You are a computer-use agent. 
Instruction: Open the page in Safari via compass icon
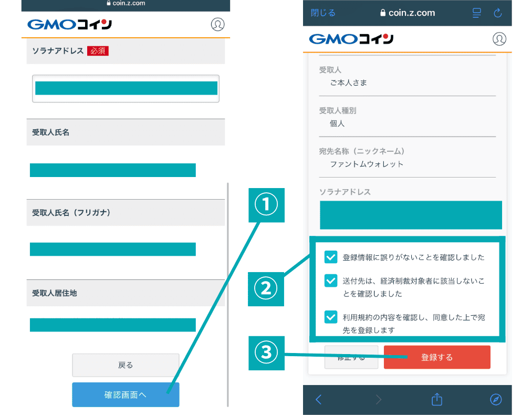(496, 400)
